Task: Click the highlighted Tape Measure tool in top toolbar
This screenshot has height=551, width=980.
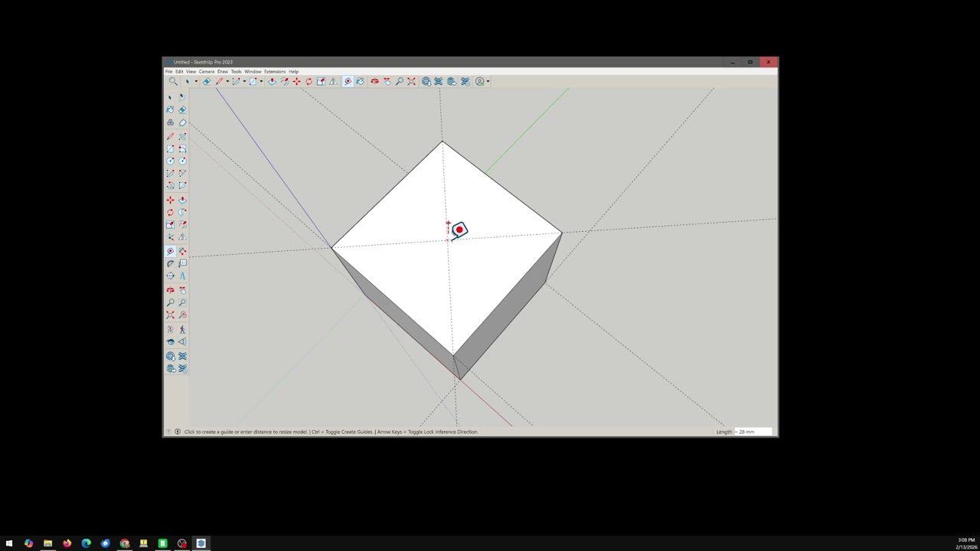Action: [348, 81]
